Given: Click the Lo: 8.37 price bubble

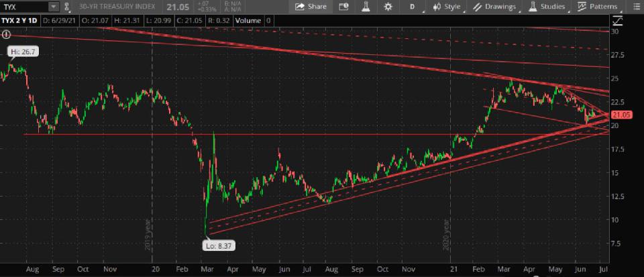Looking at the screenshot, I should (x=219, y=245).
